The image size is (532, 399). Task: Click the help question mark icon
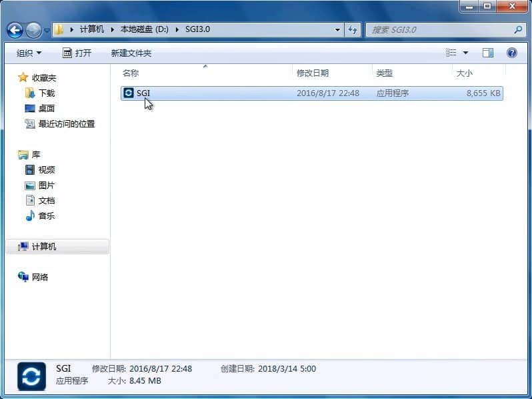[511, 53]
